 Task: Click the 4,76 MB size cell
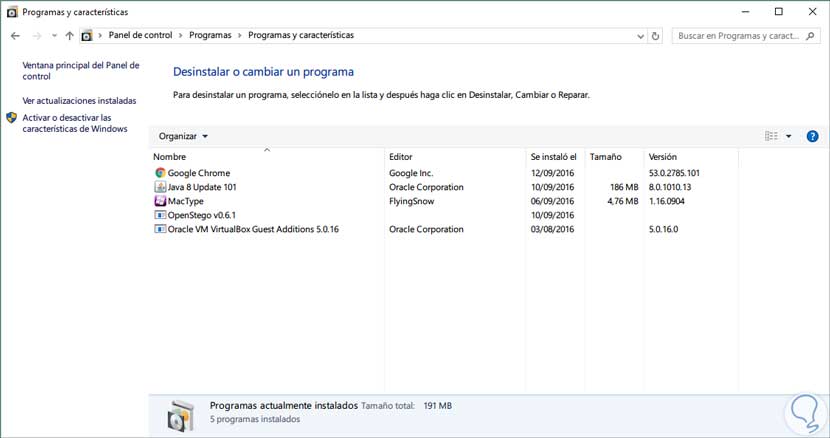click(x=622, y=201)
